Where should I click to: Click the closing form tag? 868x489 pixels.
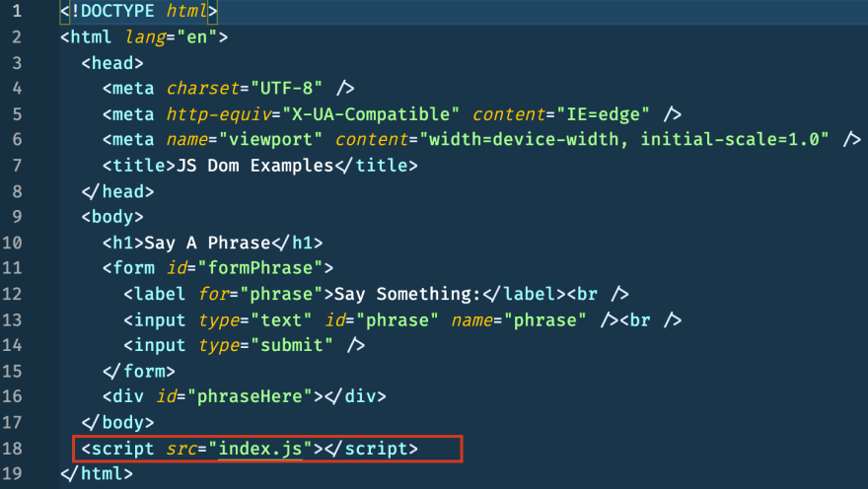[138, 371]
